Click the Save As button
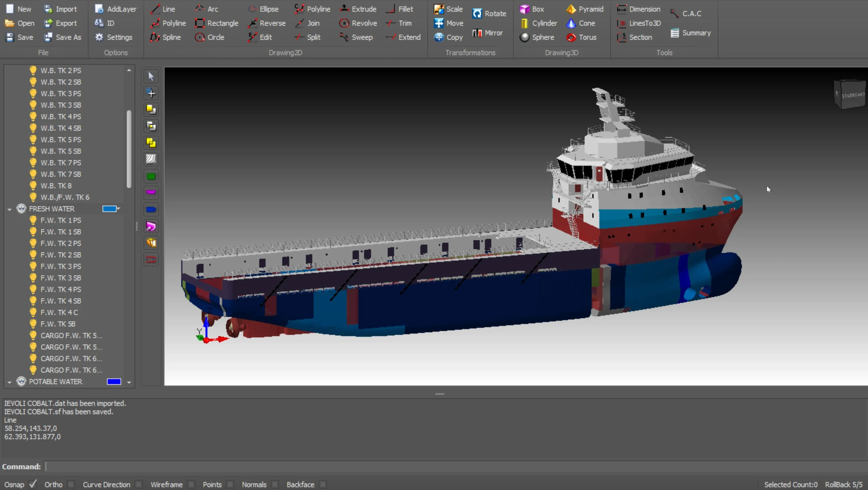 click(63, 37)
